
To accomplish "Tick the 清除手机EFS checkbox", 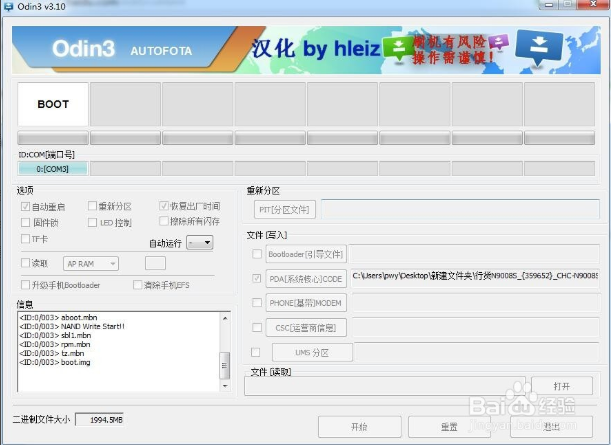I will (138, 285).
